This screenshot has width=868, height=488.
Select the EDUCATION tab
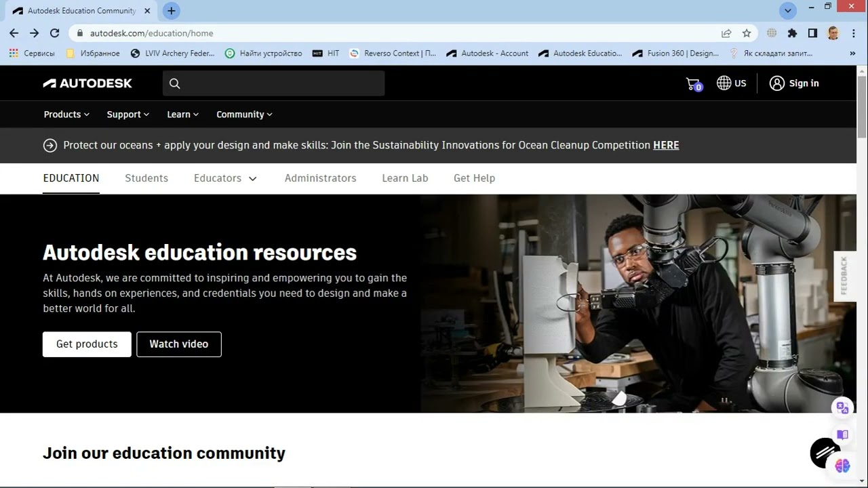pyautogui.click(x=71, y=178)
